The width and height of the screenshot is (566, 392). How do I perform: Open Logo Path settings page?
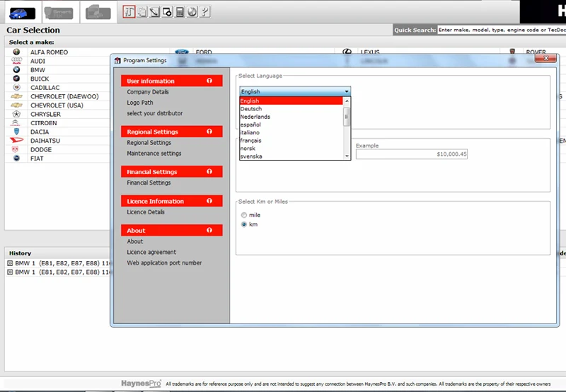point(139,103)
